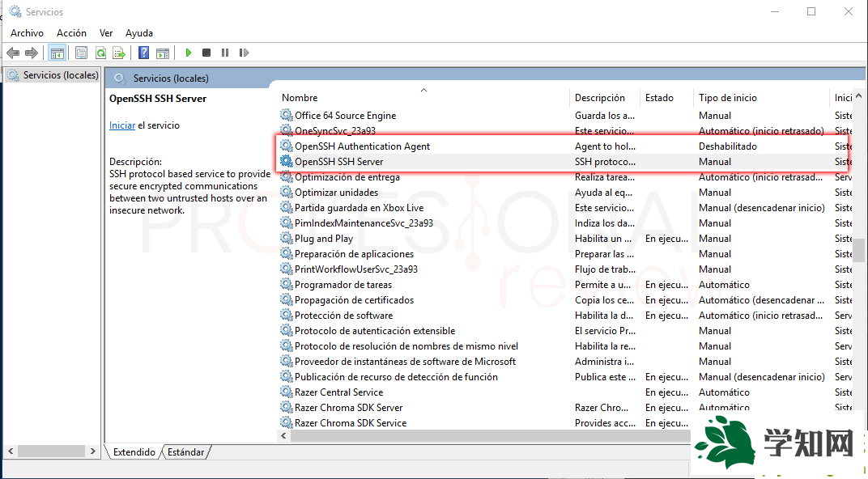Click left arrow of tree pane scrollbar
This screenshot has height=479, width=868.
coord(10,451)
